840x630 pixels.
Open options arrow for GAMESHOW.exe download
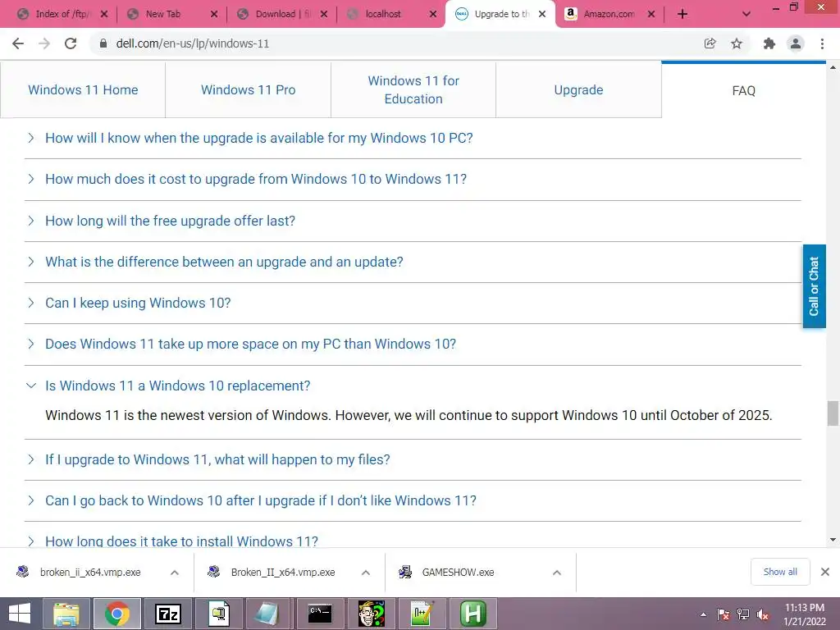click(557, 572)
